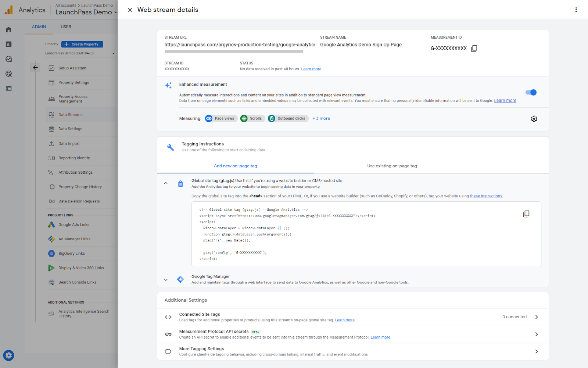This screenshot has width=588, height=368.
Task: Click the Create Property button
Action: (x=82, y=44)
